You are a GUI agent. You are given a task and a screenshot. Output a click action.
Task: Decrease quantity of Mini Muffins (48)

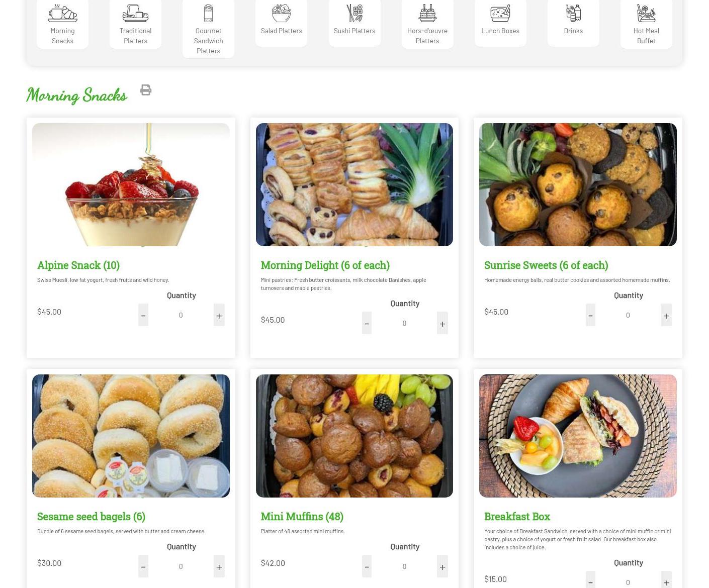point(367,566)
